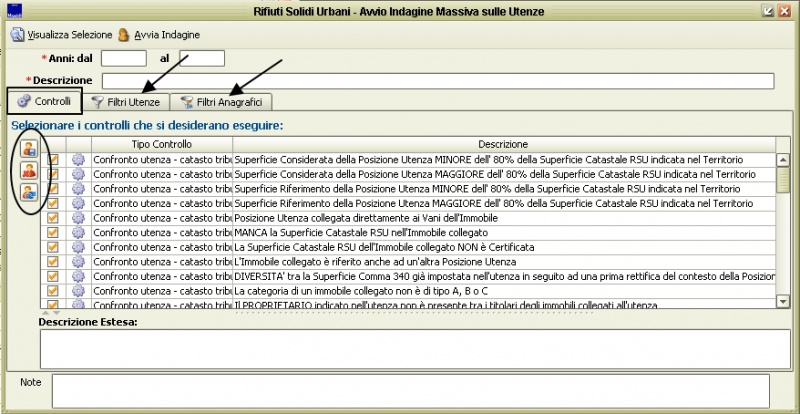Click gear icon of 'Superficie Riferimento ... MAGGIORE' row
The height and width of the screenshot is (414, 800).
[x=78, y=203]
